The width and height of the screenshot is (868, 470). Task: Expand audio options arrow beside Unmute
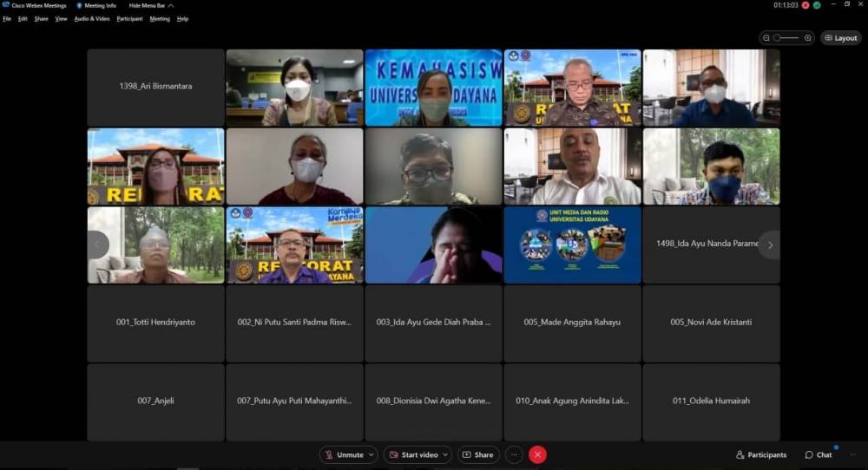(x=372, y=455)
